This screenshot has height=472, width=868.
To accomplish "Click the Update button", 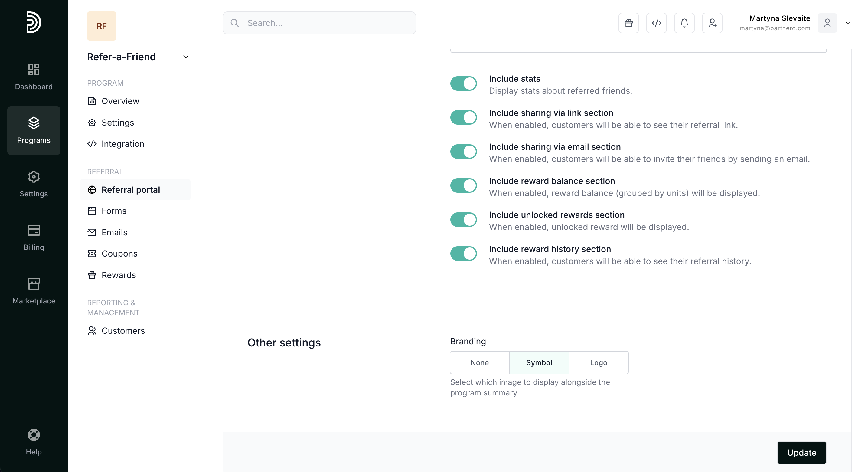I will [801, 452].
